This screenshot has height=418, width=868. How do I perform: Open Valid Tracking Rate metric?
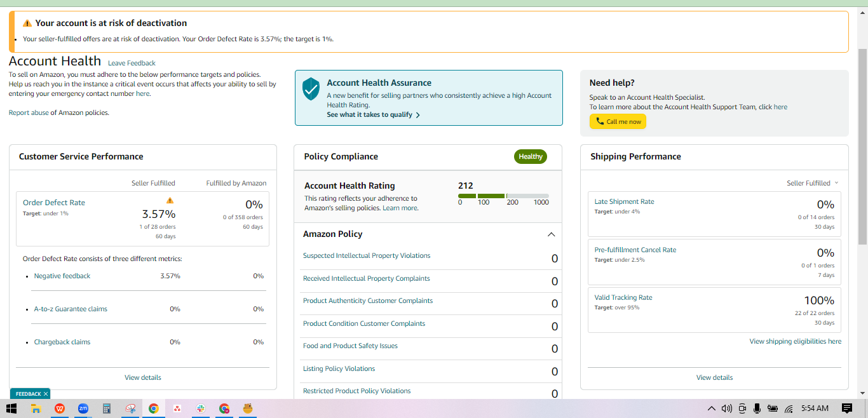(623, 297)
